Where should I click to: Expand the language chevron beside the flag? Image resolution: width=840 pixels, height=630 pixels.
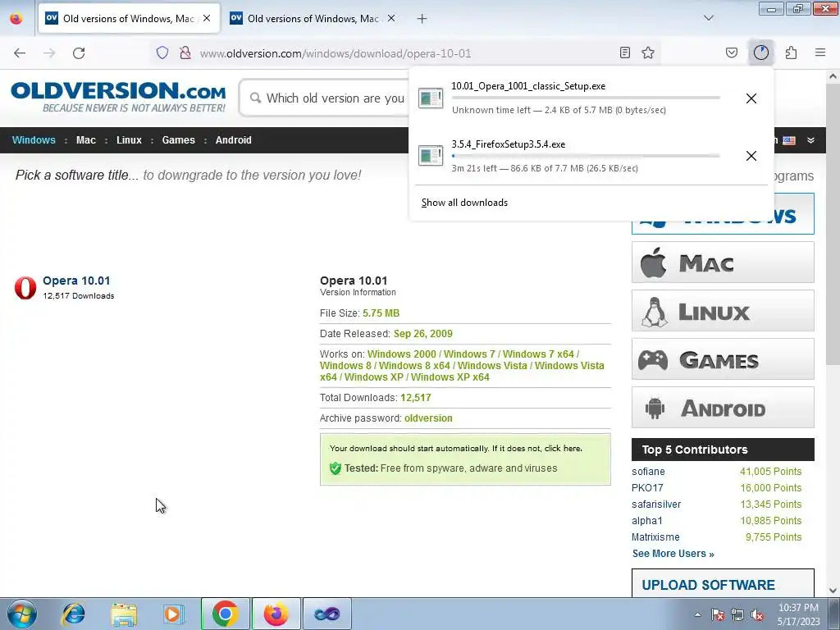click(x=811, y=140)
